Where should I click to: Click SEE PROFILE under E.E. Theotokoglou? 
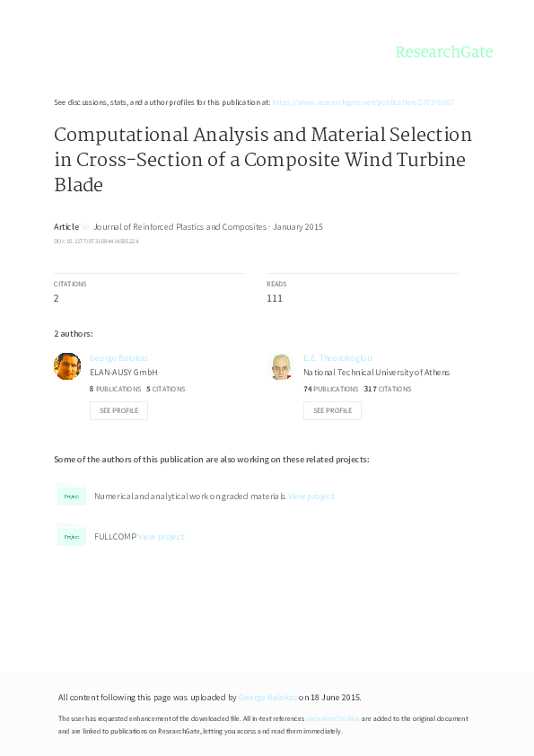[x=332, y=410]
